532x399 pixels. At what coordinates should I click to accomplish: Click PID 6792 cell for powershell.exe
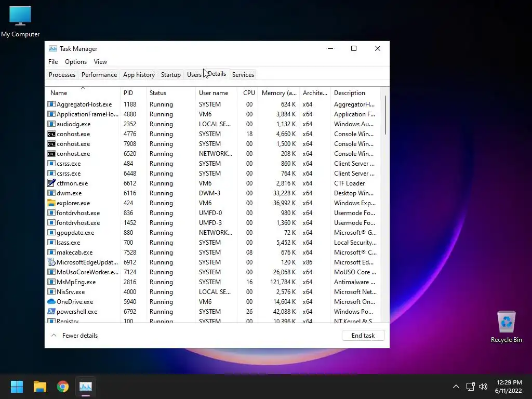pyautogui.click(x=129, y=312)
